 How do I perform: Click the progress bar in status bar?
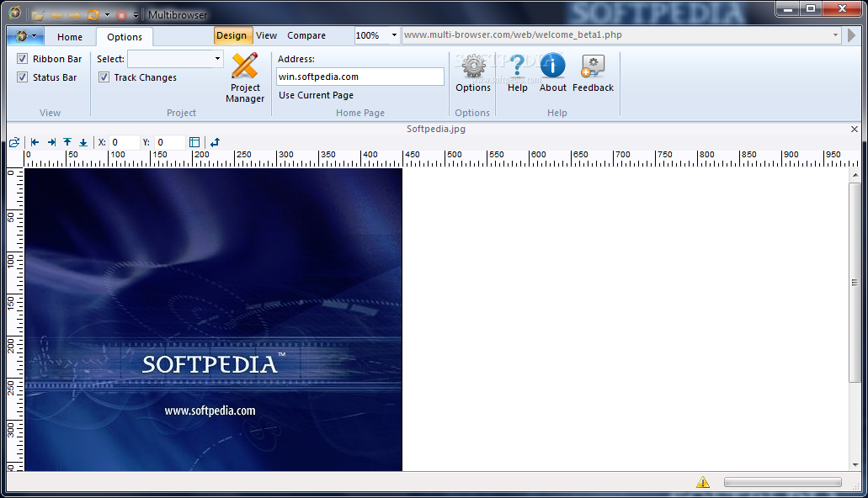[783, 483]
